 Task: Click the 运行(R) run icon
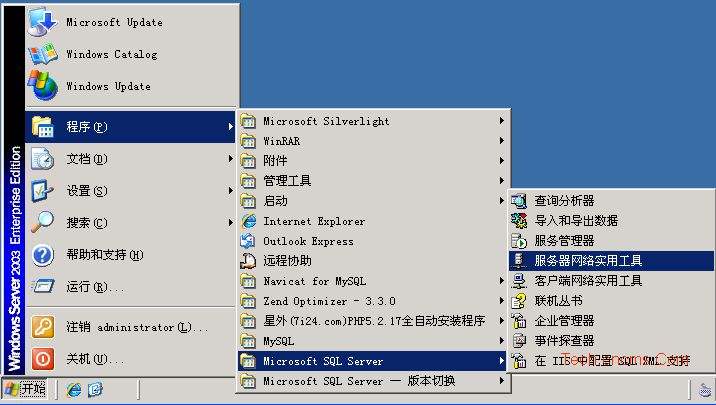[43, 287]
